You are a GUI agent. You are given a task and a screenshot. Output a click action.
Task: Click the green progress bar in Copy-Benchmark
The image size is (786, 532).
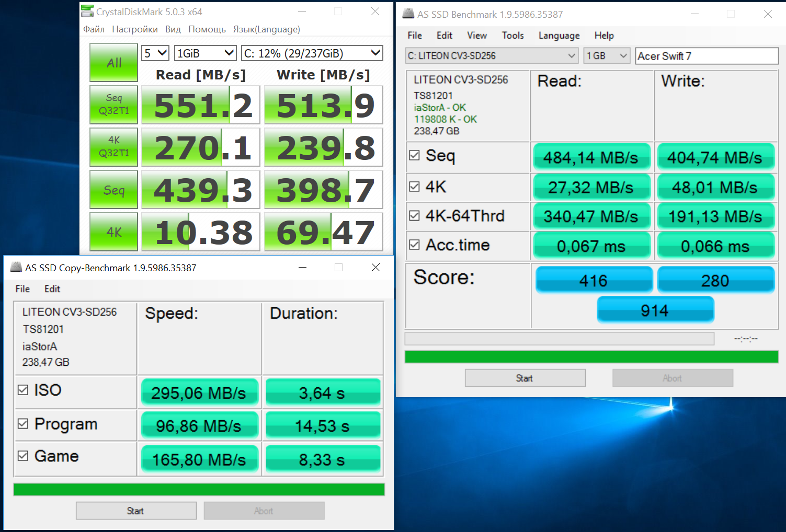199,489
